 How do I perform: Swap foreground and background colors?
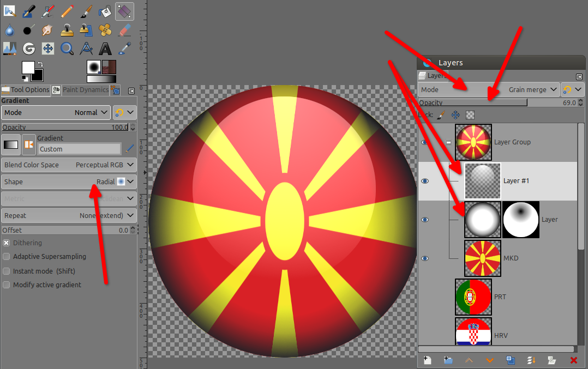tap(40, 64)
